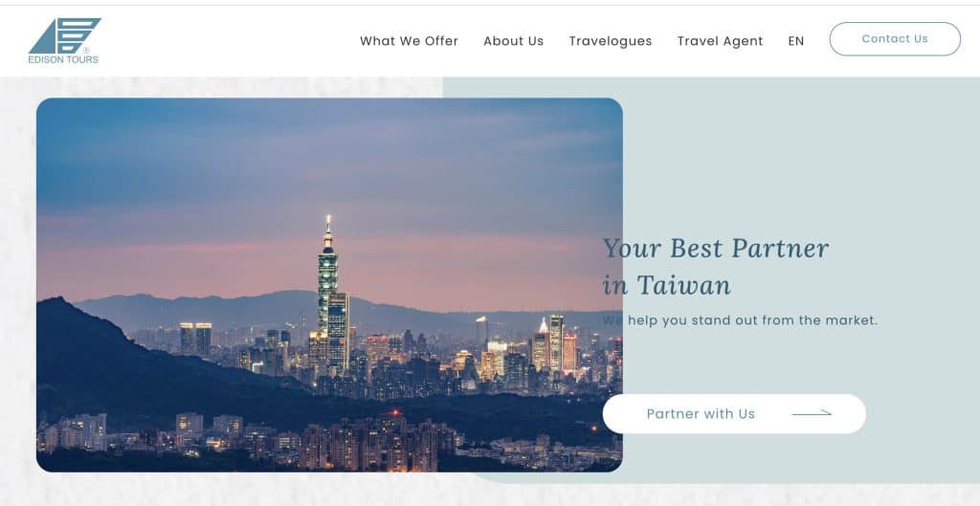
Task: Click the 'stand out from the market' tagline
Action: (740, 320)
